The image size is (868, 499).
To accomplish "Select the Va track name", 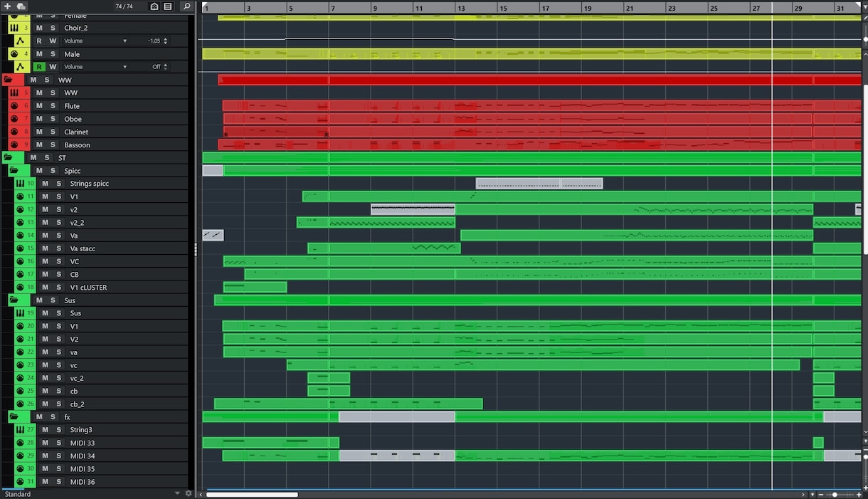I will (x=74, y=236).
